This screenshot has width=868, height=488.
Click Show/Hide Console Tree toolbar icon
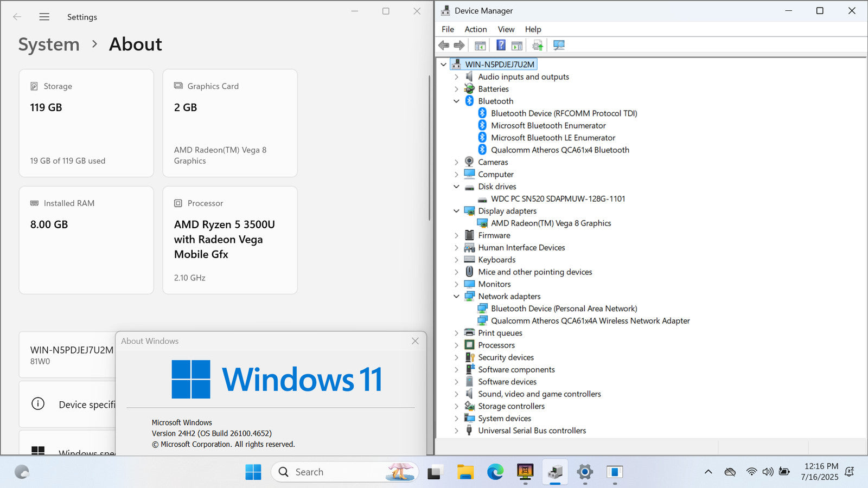[480, 45]
